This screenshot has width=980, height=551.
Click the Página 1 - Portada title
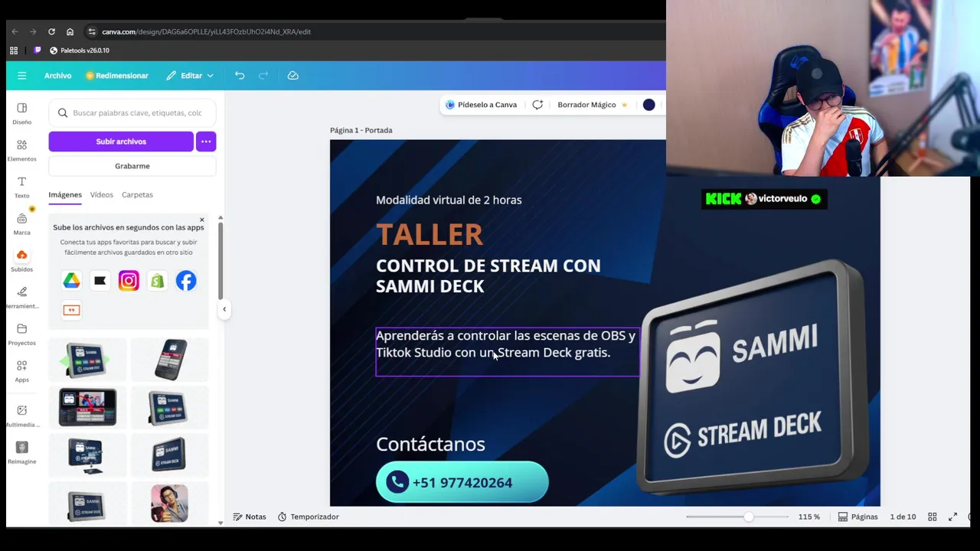tap(361, 130)
